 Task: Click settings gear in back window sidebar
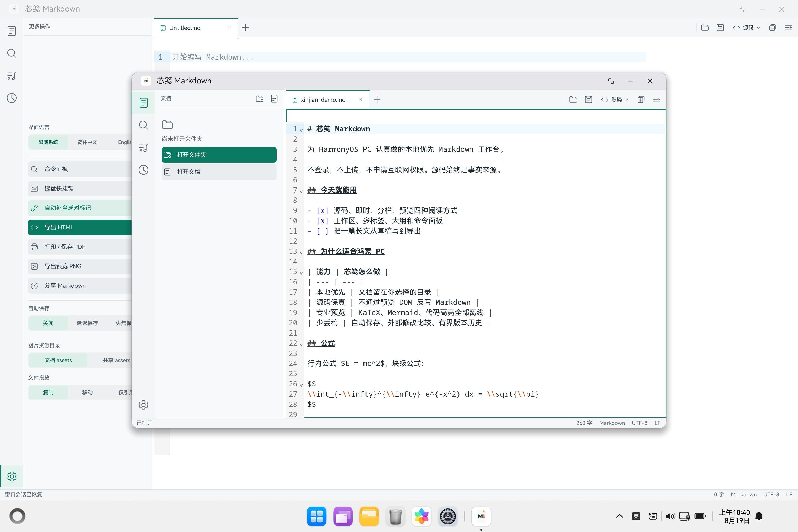[12, 476]
